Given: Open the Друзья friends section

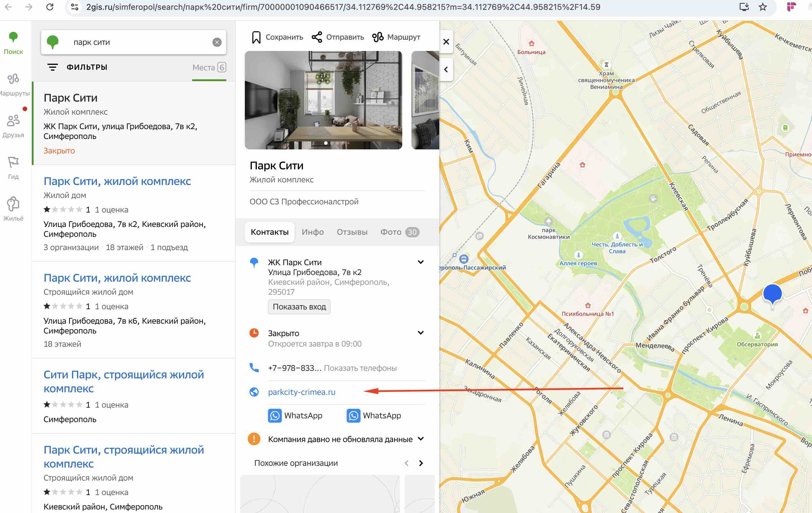Looking at the screenshot, I should (13, 127).
